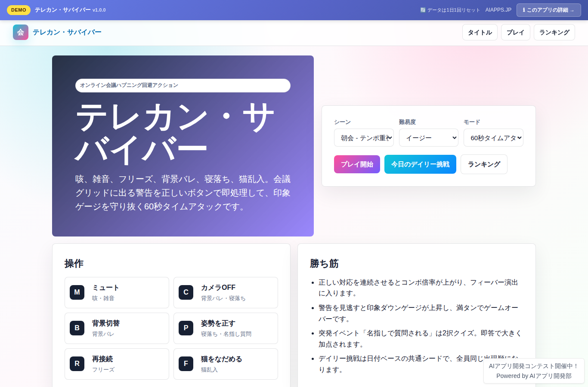Viewport: 588px width, 387px height.
Task: Go to the ランキング nav tab in header
Action: coord(554,32)
